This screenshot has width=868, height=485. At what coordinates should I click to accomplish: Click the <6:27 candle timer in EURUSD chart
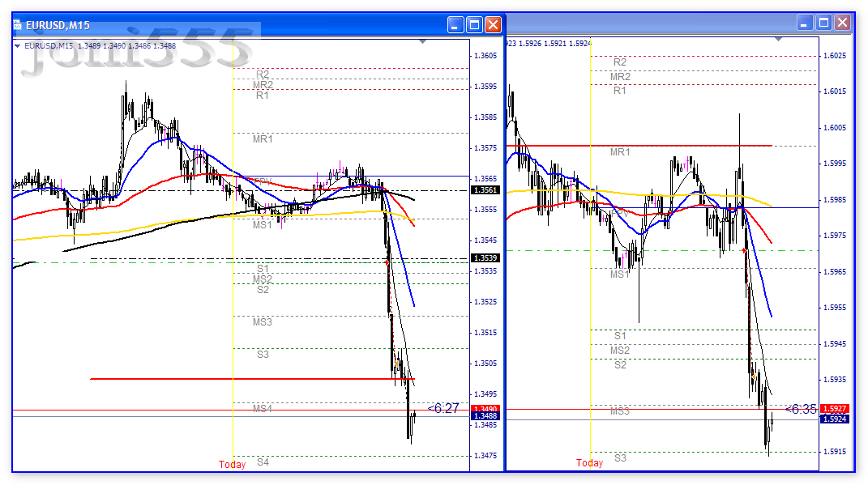443,408
